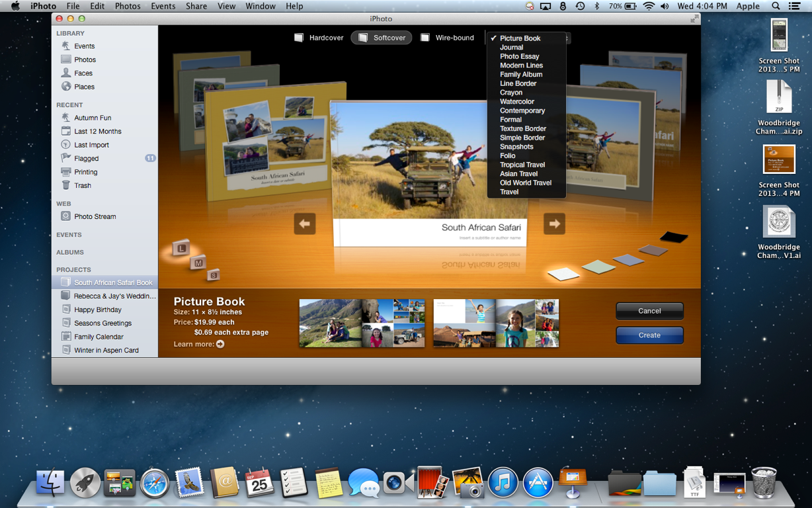Select Events in the Library sidebar
Viewport: 812px width, 508px height.
[x=84, y=46]
